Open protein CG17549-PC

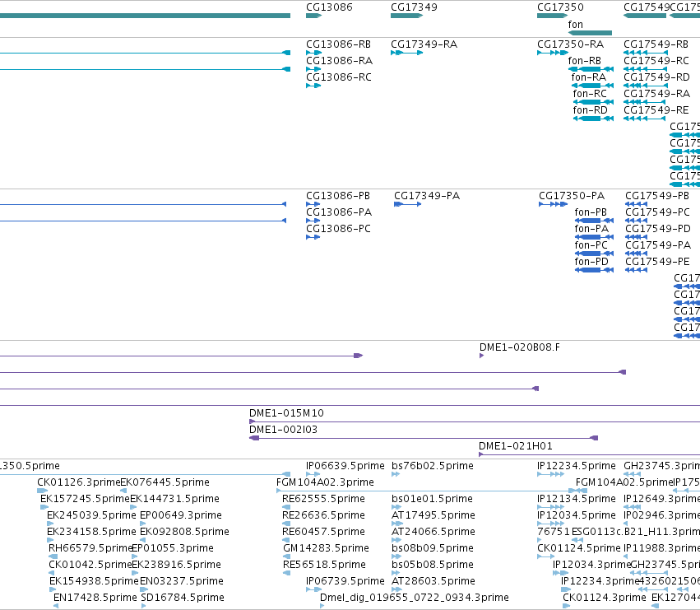click(x=657, y=212)
